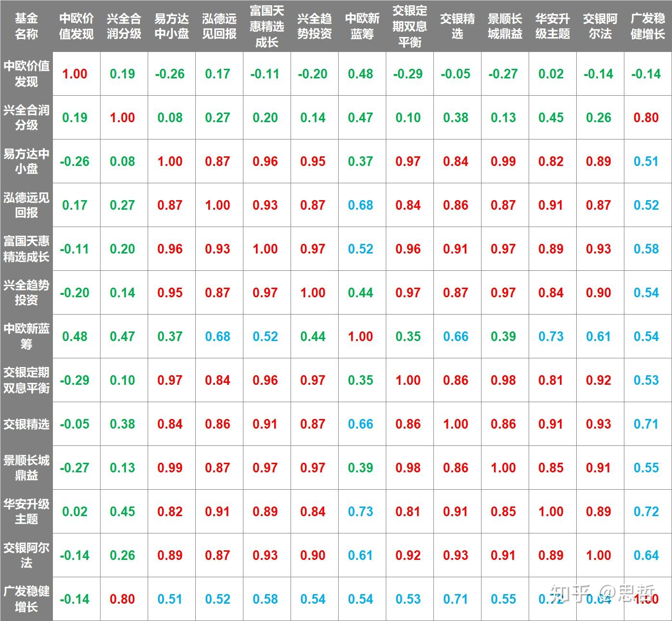Select blue 0.51 in the 易方达中小盘 row

click(x=646, y=162)
